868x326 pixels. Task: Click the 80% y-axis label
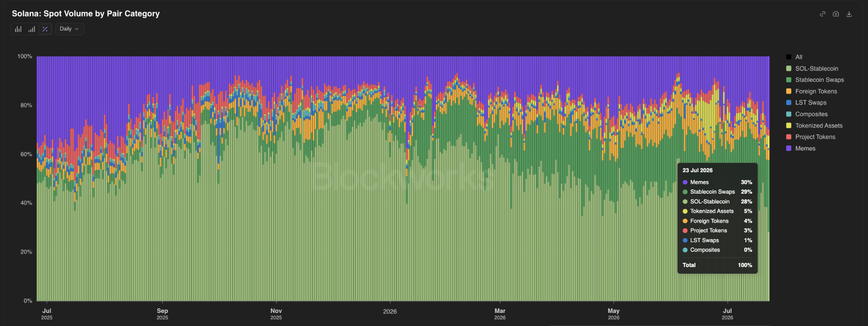tap(26, 105)
